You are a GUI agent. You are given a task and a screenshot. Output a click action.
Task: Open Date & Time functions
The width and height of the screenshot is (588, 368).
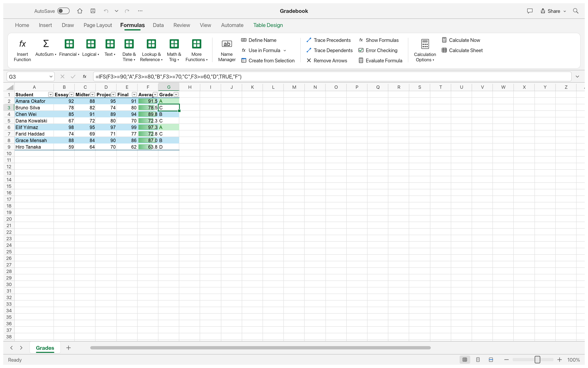click(x=129, y=50)
